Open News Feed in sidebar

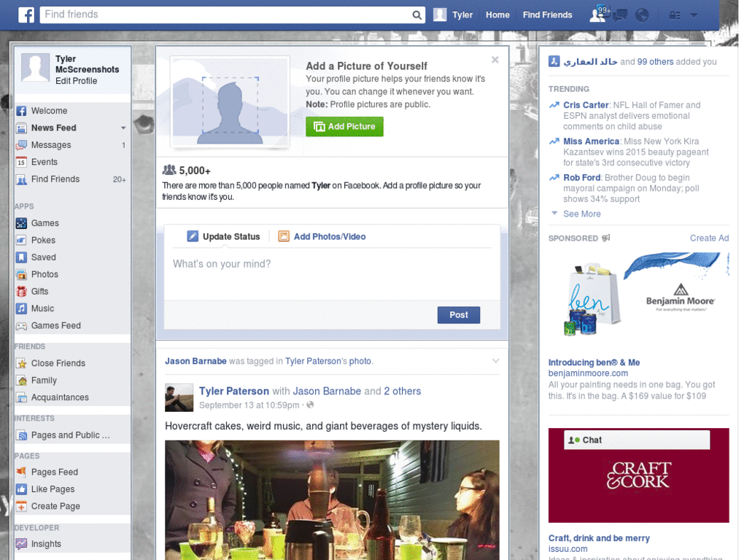54,128
